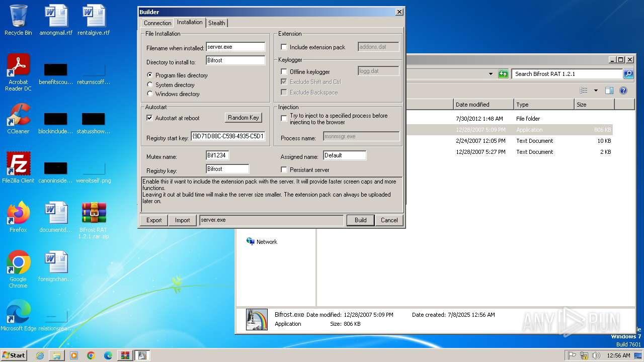The width and height of the screenshot is (644, 362).
Task: Open benefitscou... desktop file
Action: pos(55,73)
